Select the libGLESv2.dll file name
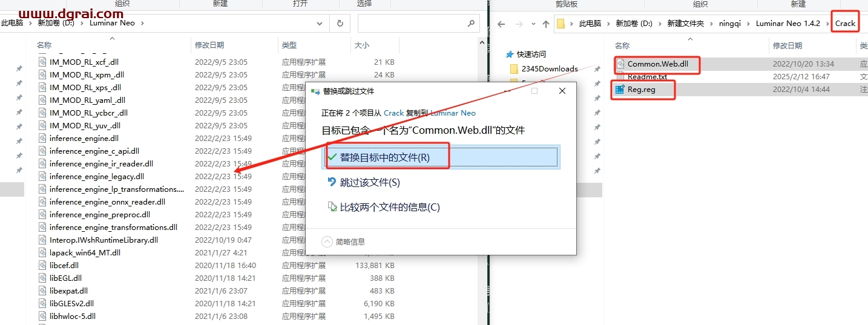Viewport: 868px width, 325px height. [x=71, y=303]
